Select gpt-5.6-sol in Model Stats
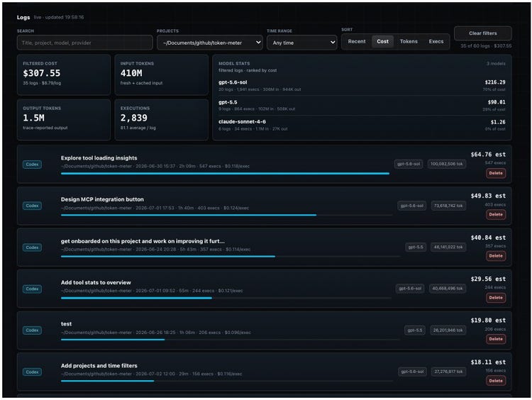This screenshot has width=532, height=400. [x=362, y=86]
